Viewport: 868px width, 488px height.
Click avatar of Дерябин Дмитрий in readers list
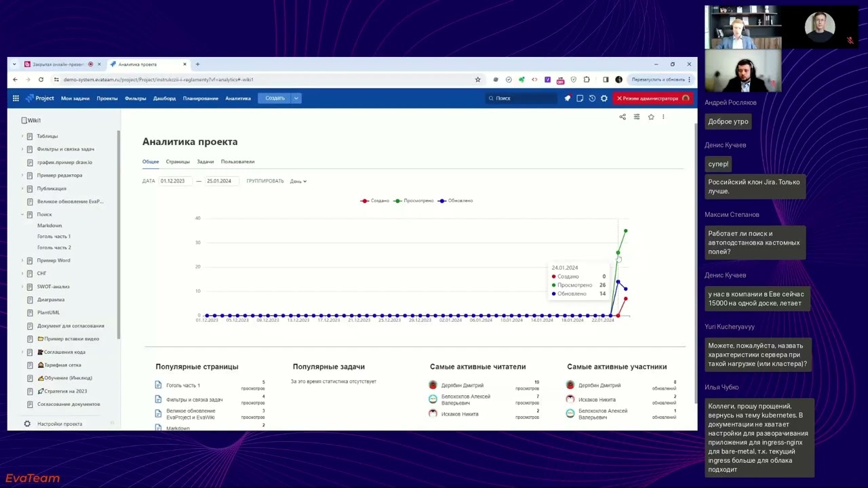pos(433,385)
